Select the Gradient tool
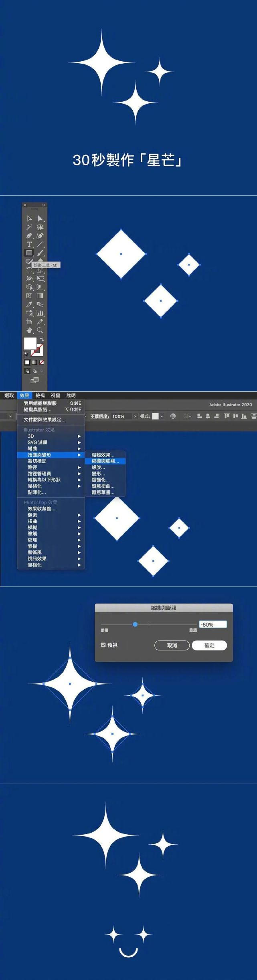This screenshot has width=257, height=980. (x=40, y=296)
